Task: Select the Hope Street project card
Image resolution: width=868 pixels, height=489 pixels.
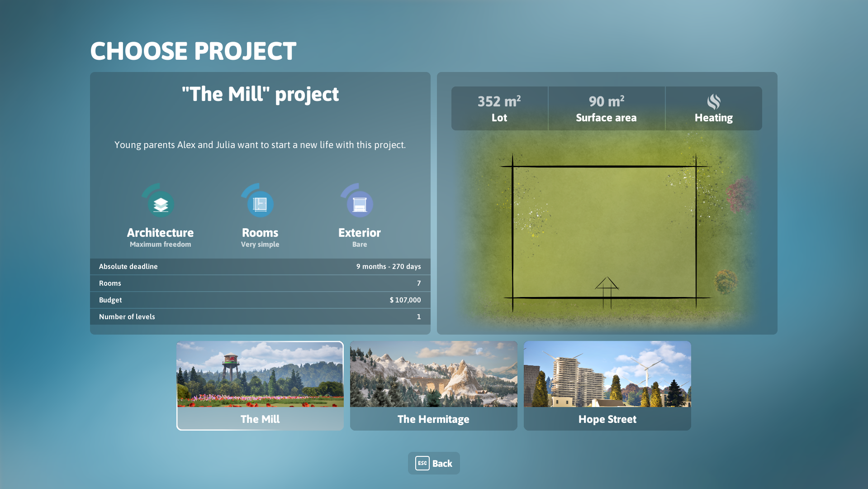Action: (x=607, y=386)
